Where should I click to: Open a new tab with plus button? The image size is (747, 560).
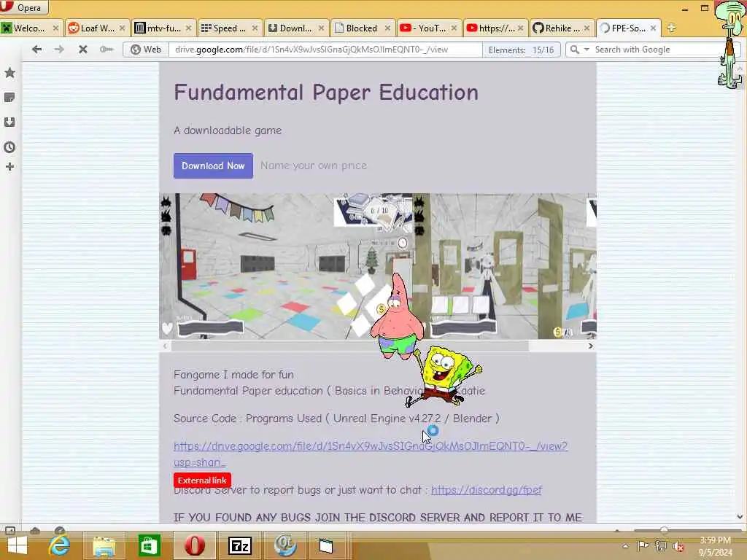click(x=671, y=28)
